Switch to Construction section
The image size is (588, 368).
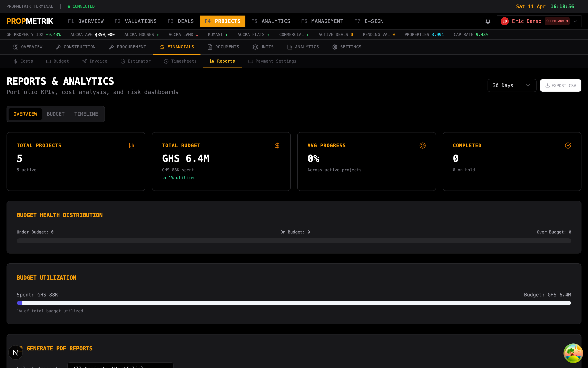pos(76,47)
